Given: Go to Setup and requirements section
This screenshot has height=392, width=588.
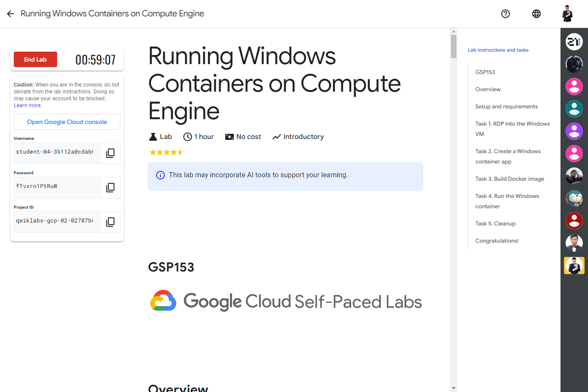Looking at the screenshot, I should tap(506, 106).
